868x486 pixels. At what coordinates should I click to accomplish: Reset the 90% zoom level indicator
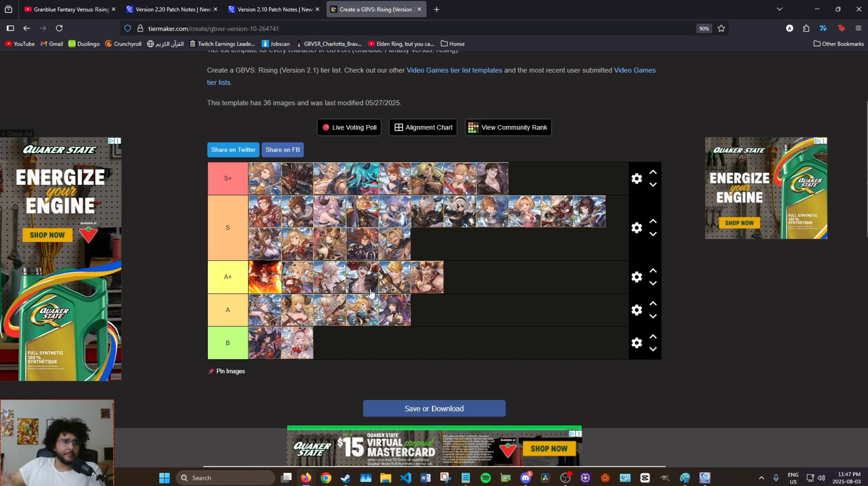(x=704, y=29)
